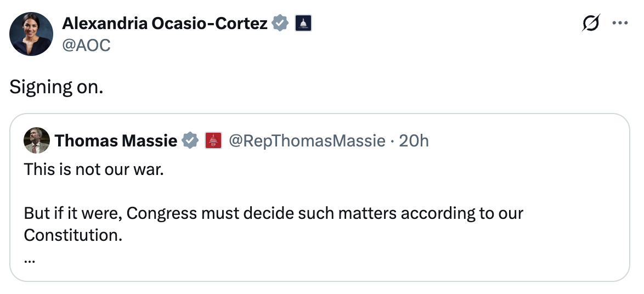Open Alexandria Ocasio-Cortez's profile picture
The height and width of the screenshot is (294, 644).
coord(31,33)
